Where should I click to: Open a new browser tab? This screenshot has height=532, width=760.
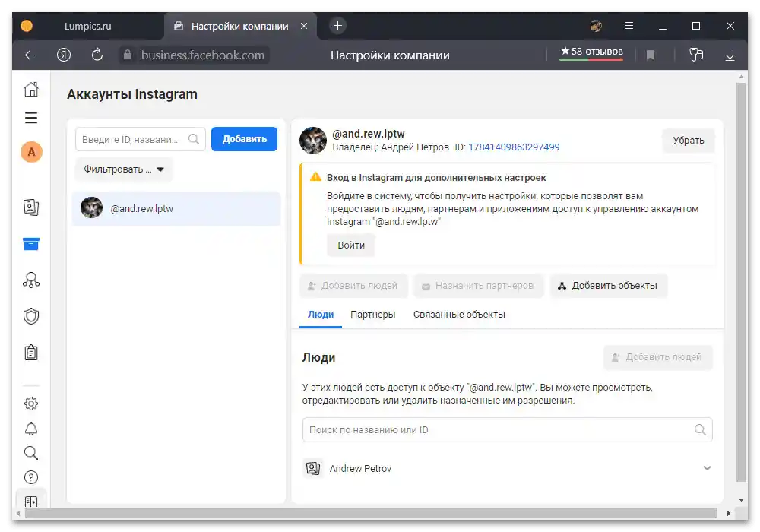[x=338, y=26]
